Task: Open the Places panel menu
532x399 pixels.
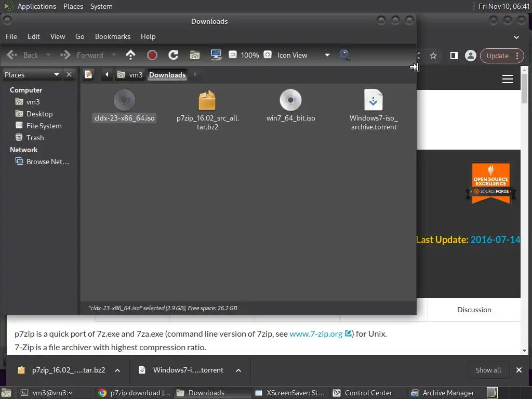Action: (x=73, y=6)
